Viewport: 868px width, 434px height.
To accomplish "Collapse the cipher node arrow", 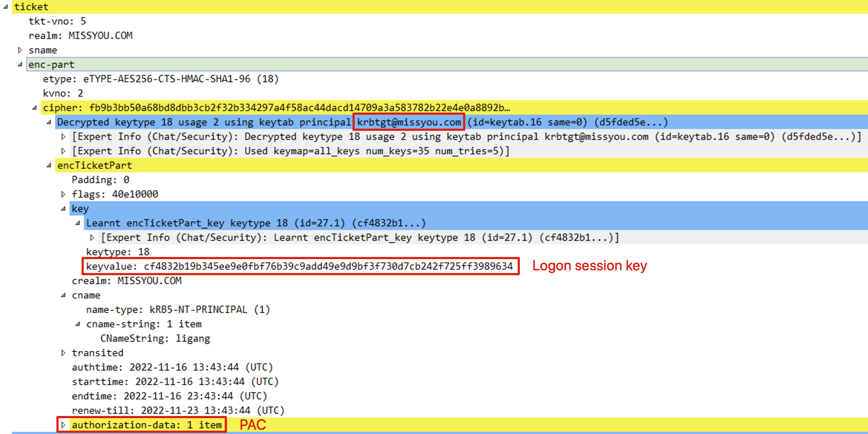I will (x=35, y=108).
